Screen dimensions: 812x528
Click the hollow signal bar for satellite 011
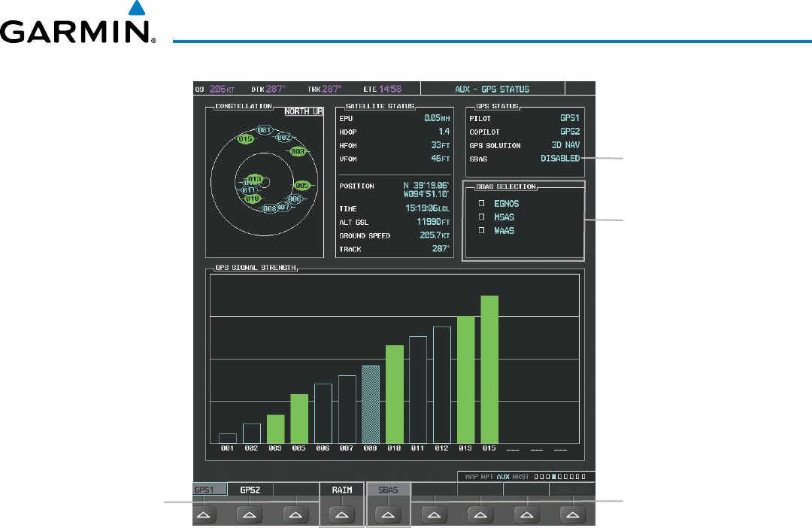(x=418, y=390)
